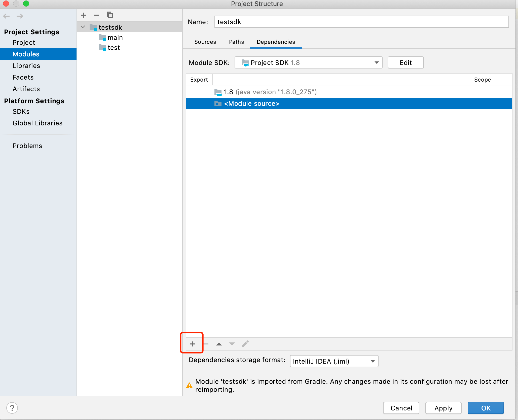The width and height of the screenshot is (518, 420).
Task: Click the Edit SDK button
Action: pos(405,62)
